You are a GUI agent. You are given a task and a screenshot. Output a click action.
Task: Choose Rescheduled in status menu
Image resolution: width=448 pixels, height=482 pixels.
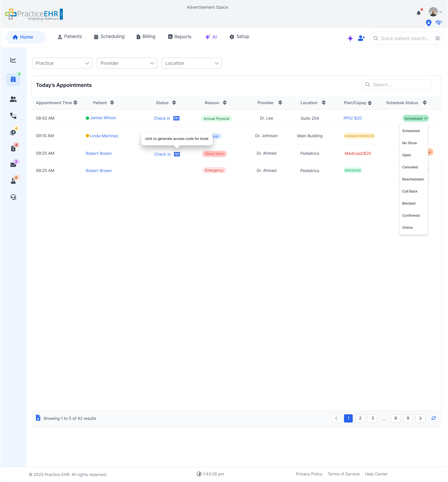click(413, 179)
